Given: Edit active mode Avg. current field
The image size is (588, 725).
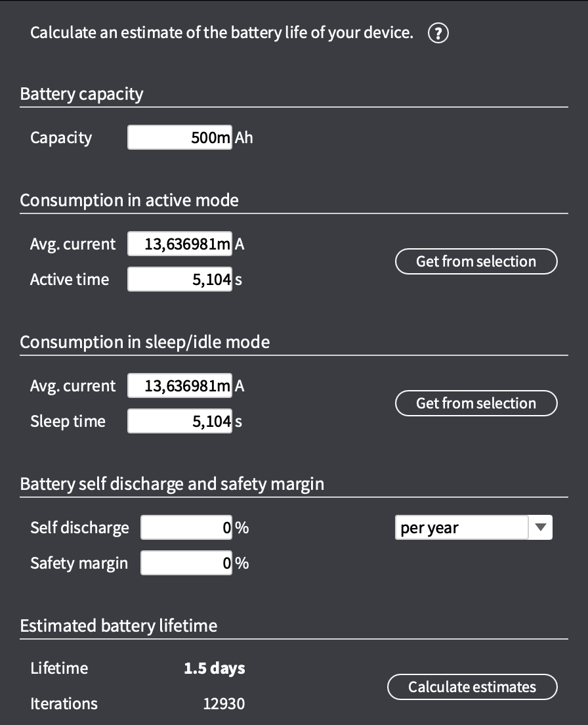Looking at the screenshot, I should click(180, 244).
